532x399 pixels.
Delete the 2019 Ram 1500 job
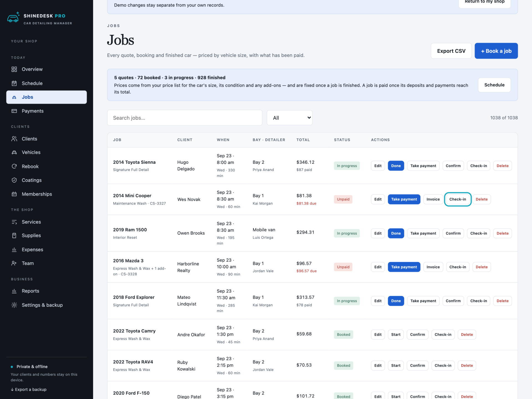(x=502, y=233)
